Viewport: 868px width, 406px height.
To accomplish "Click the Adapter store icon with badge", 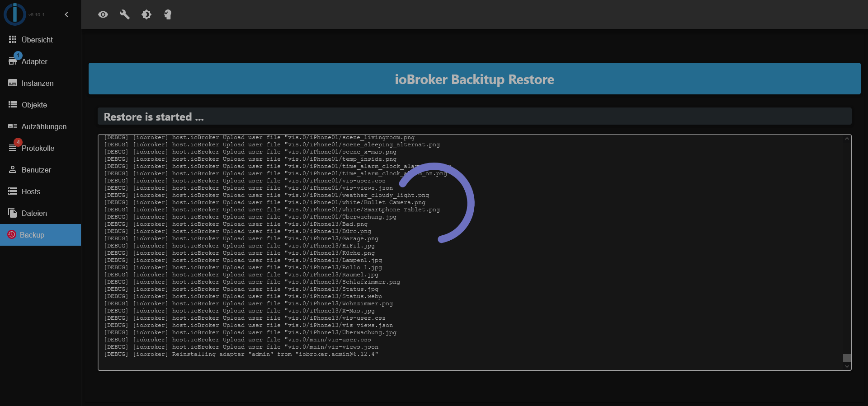I will click(x=13, y=61).
